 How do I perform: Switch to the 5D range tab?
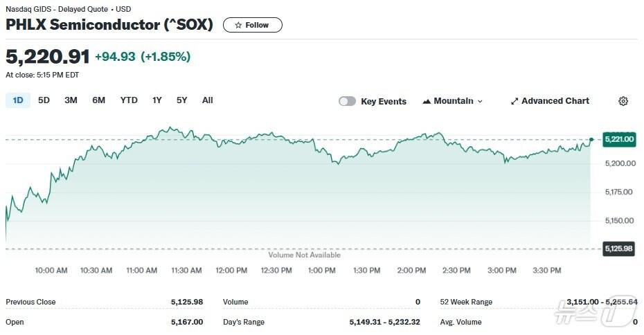point(44,100)
